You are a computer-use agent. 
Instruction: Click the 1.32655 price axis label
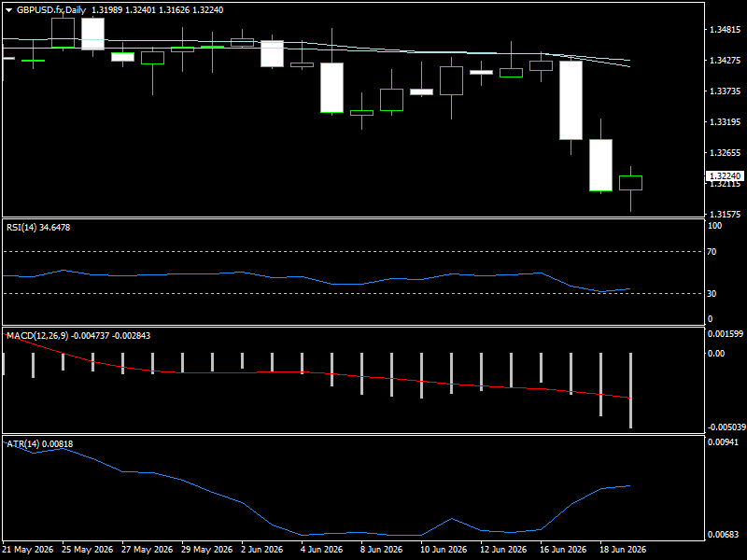tap(726, 153)
